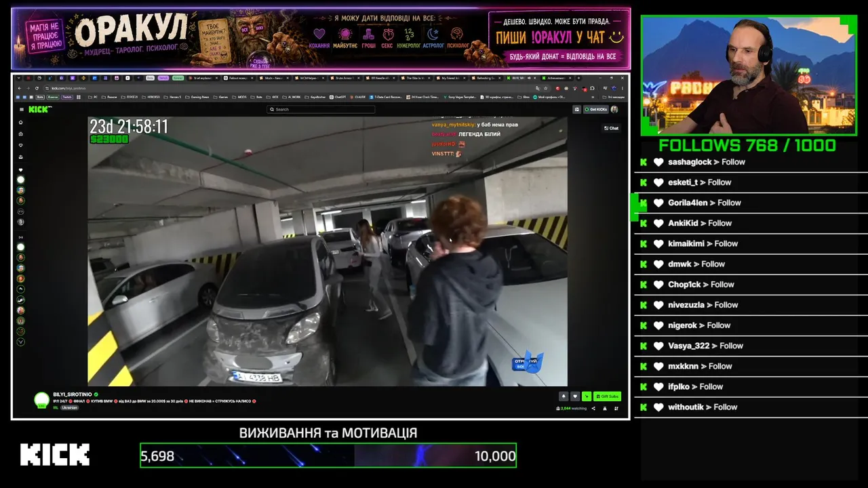Click the viewer count showing 2,044 watching
The image size is (868, 488).
571,408
